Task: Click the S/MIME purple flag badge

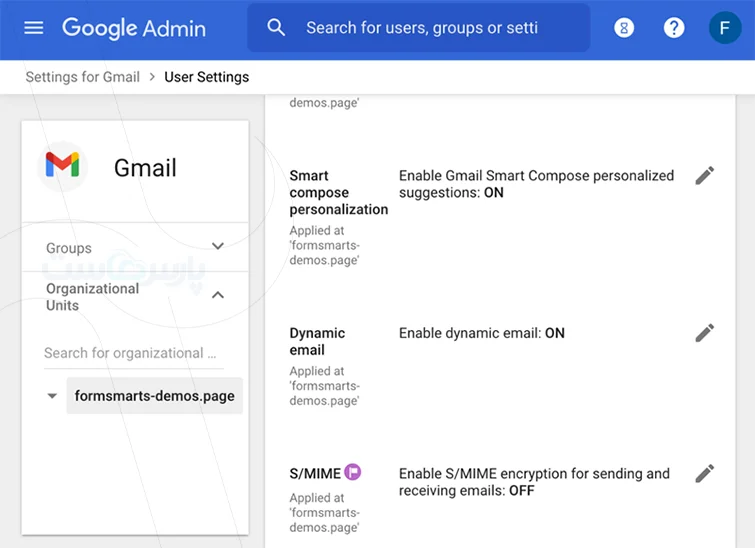Action: coord(353,472)
